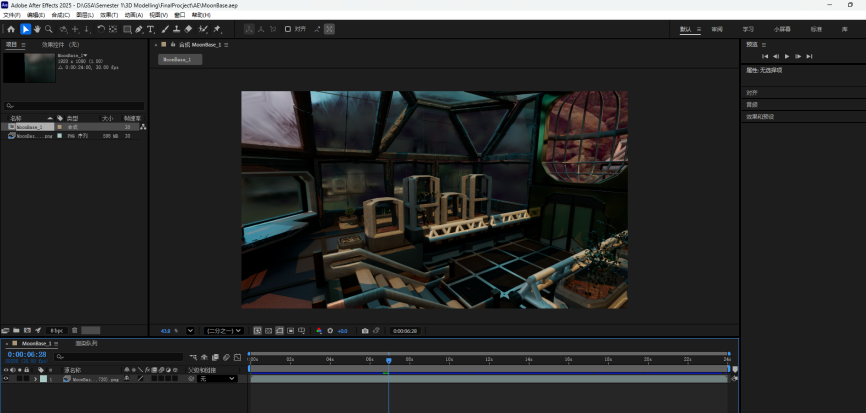Open the MoonBase_1 timeline panel menu
Viewport: 866px width, 413px height.
point(56,343)
